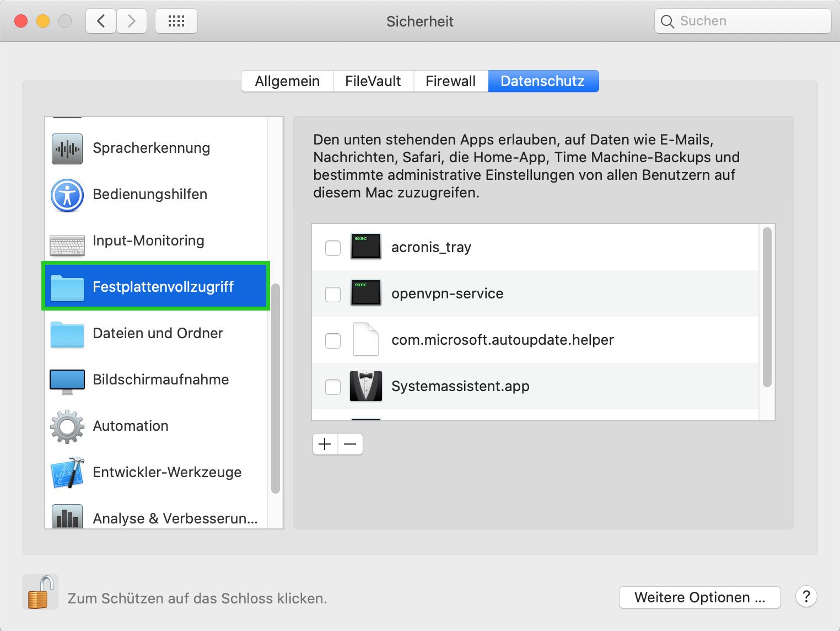Click the Systemassistent.app tuxedo icon

(365, 386)
